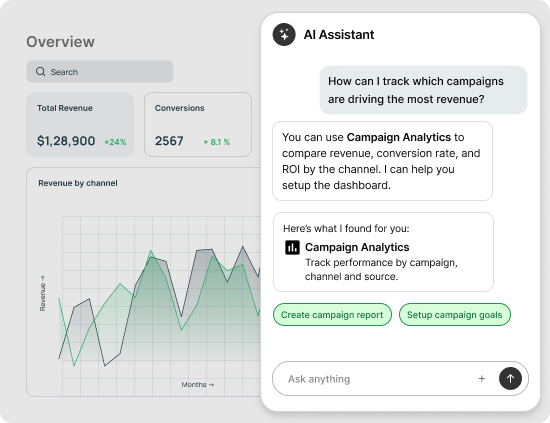Click the Campaign Analytics bar chart icon
The width and height of the screenshot is (550, 423).
292,247
